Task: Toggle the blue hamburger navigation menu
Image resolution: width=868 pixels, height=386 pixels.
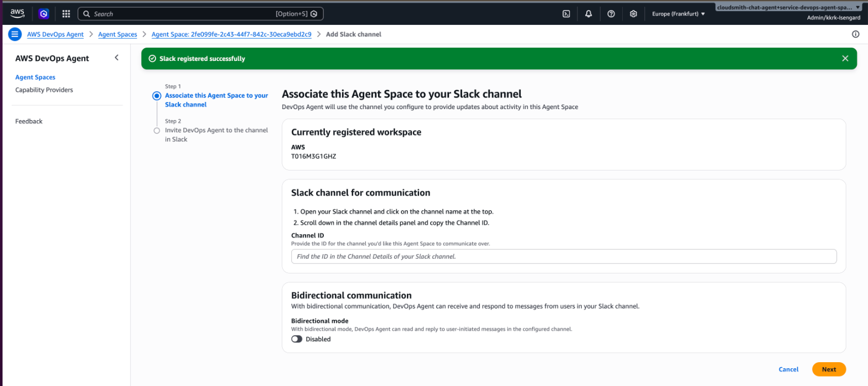Action: 14,34
